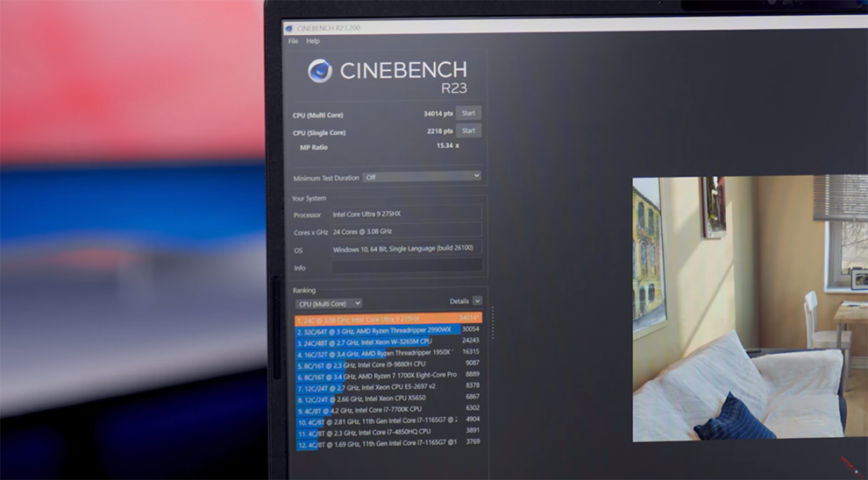Select ranking row 12 i7-1165G7 at 1.69 GHz

click(x=388, y=443)
